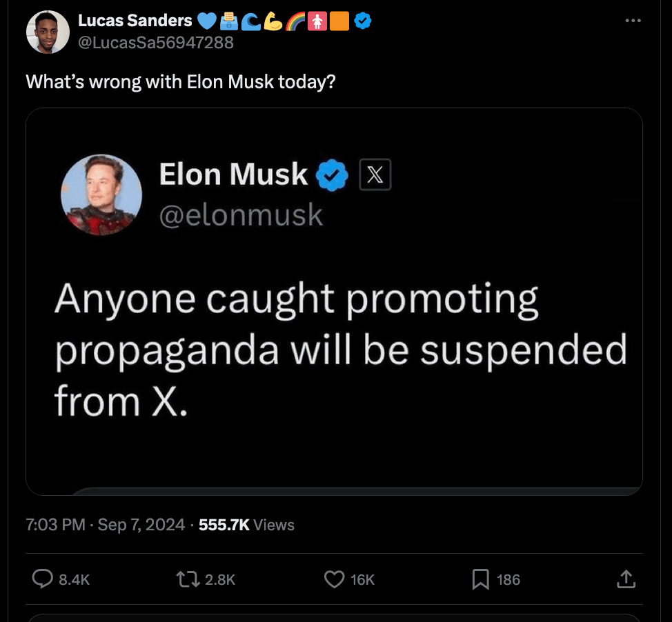This screenshot has height=622, width=672.
Task: Share the tweet via the upload icon
Action: [626, 580]
